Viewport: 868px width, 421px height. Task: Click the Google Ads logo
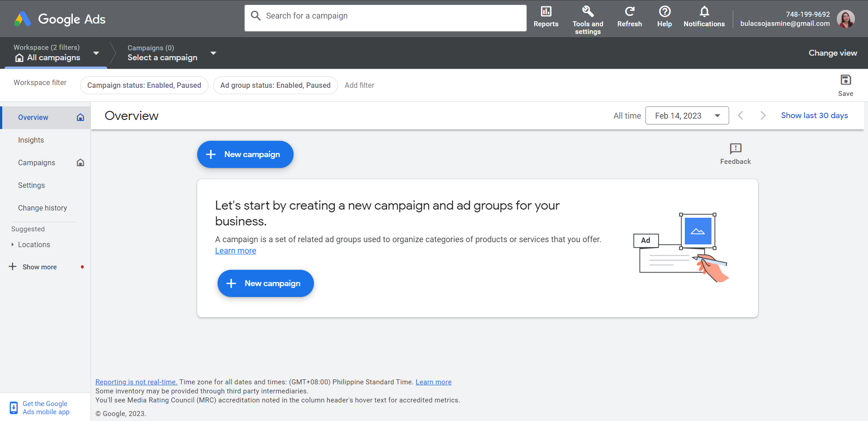60,19
